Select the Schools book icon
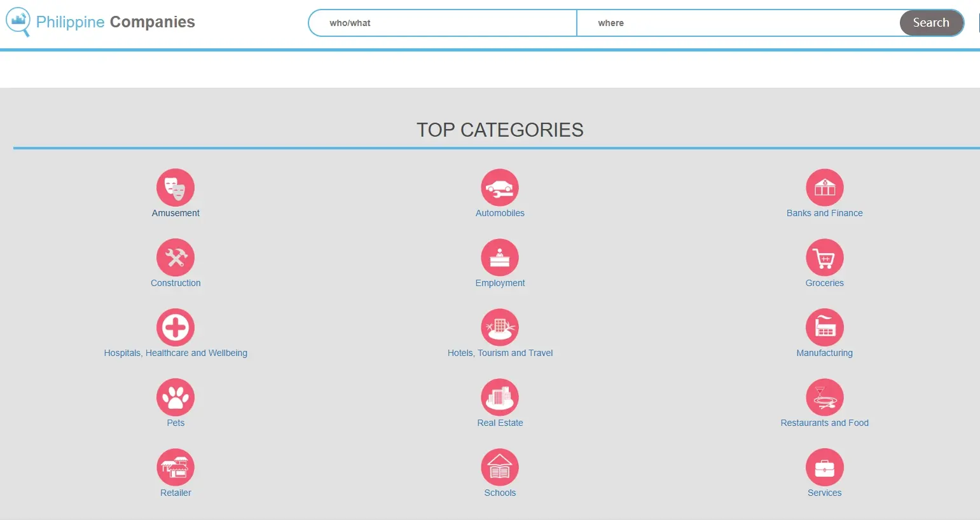Viewport: 980px width, 520px height. (x=500, y=467)
